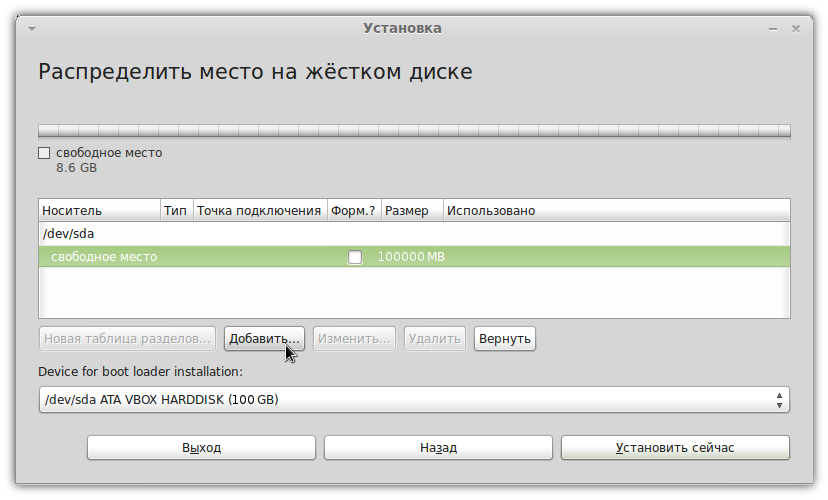Click the disabled Удалить button
The width and height of the screenshot is (828, 500).
[435, 338]
